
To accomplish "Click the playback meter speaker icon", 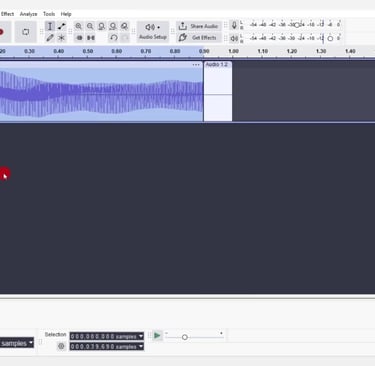I will pyautogui.click(x=234, y=38).
